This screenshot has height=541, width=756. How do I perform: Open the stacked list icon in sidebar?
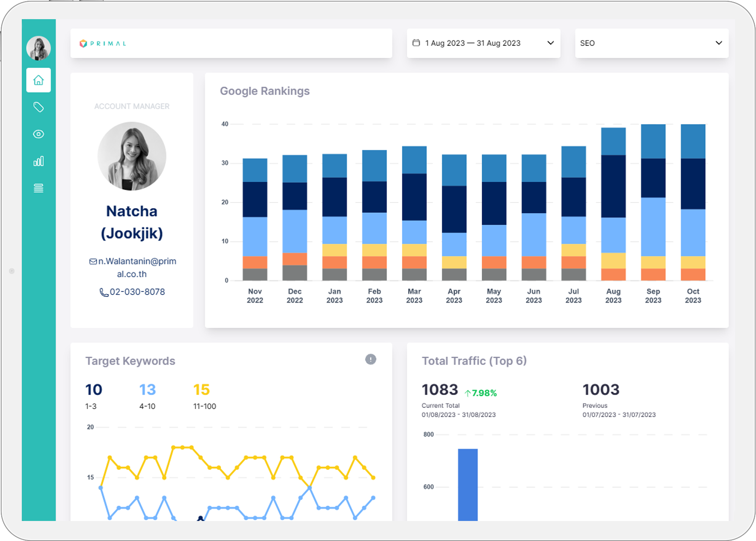click(38, 188)
